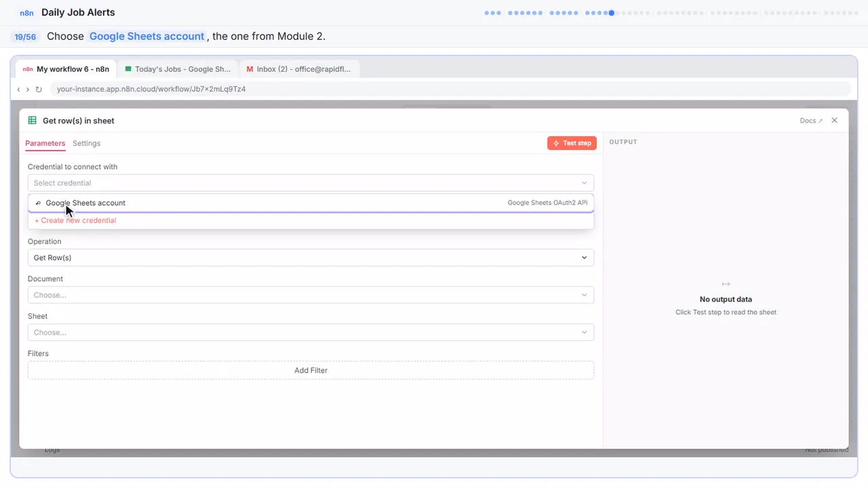Click the n8n favicon on My workflow 6 tab

(28, 69)
